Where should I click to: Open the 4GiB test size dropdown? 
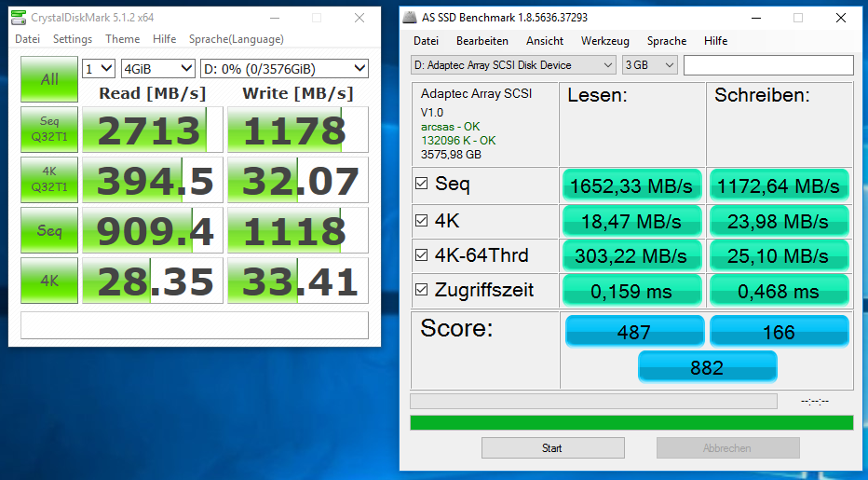point(157,69)
